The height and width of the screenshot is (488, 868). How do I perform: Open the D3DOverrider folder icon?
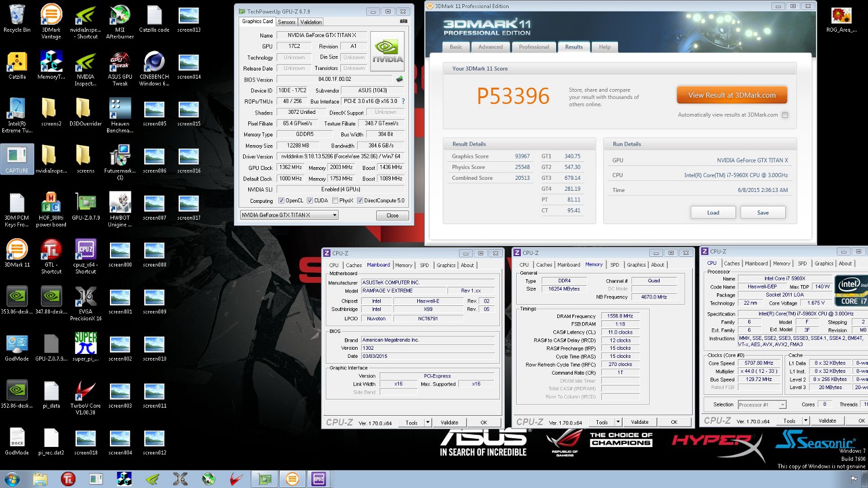tap(86, 113)
